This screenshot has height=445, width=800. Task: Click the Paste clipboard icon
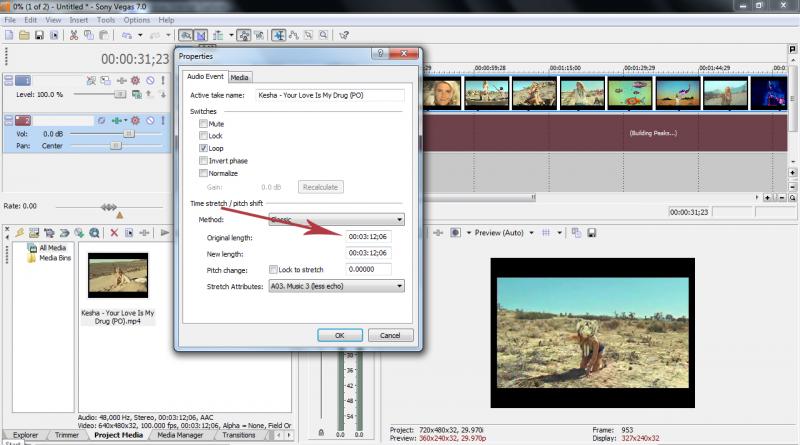pyautogui.click(x=104, y=35)
